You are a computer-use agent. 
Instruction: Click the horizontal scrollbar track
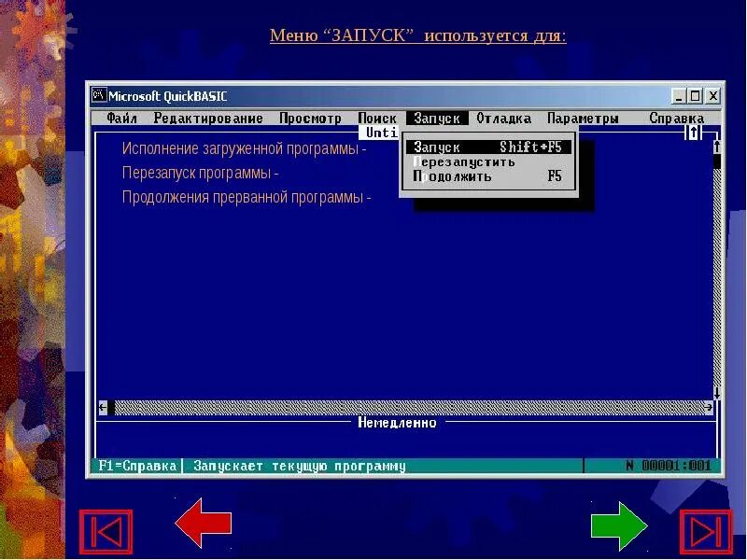tap(410, 408)
